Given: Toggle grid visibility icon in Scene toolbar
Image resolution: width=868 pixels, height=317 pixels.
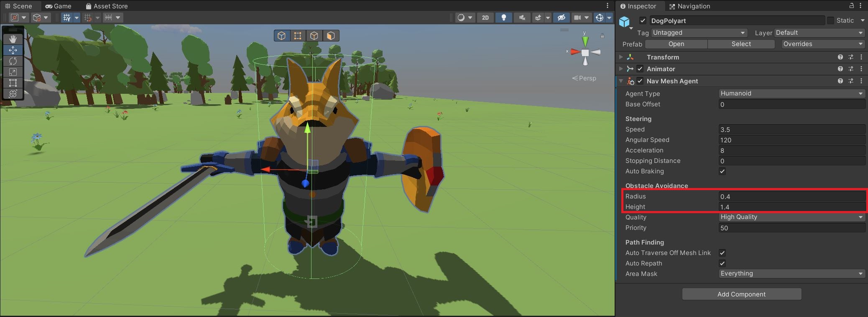Looking at the screenshot, I should pyautogui.click(x=67, y=18).
